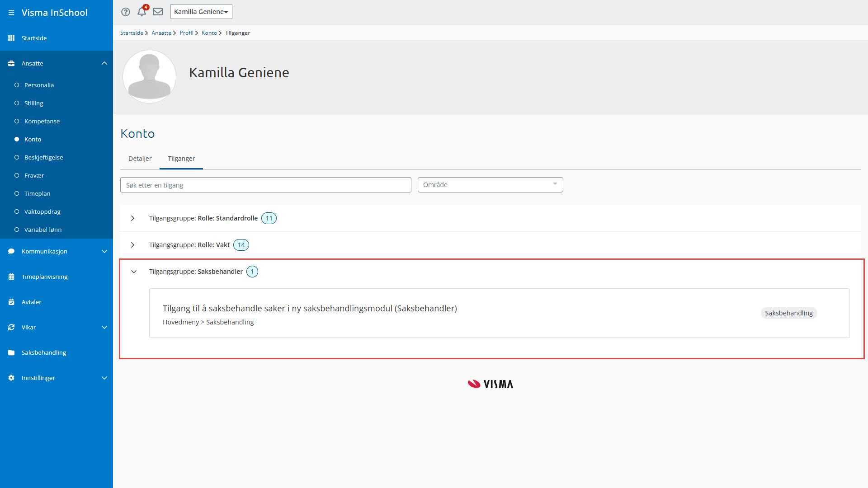Click the Søk etter en tilgang field
Screen dimensions: 868x488
[x=265, y=185]
